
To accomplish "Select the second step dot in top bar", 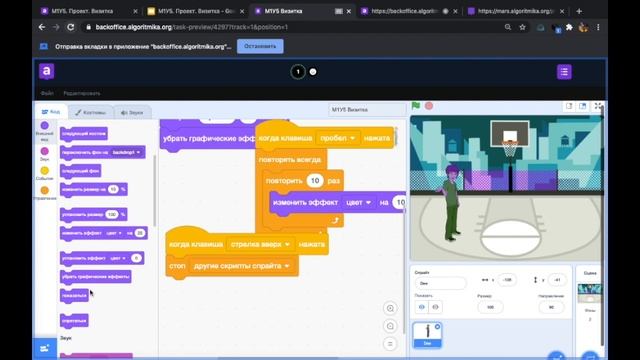I will (x=313, y=72).
